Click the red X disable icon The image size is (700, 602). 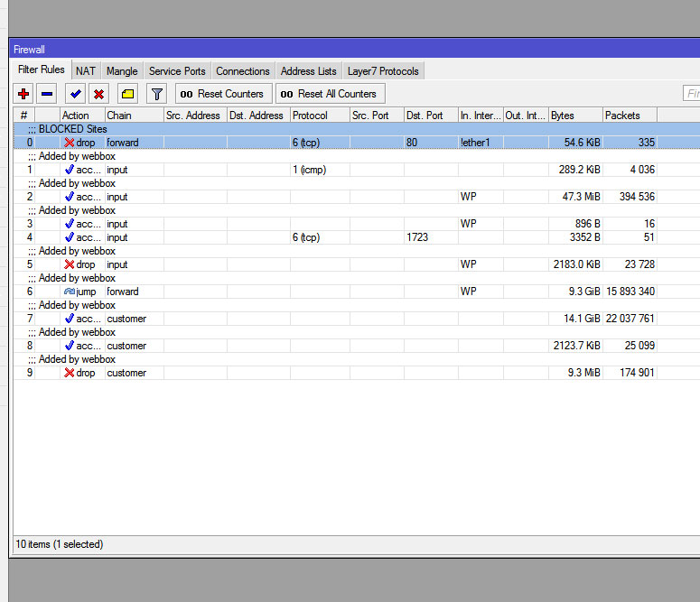coord(98,94)
